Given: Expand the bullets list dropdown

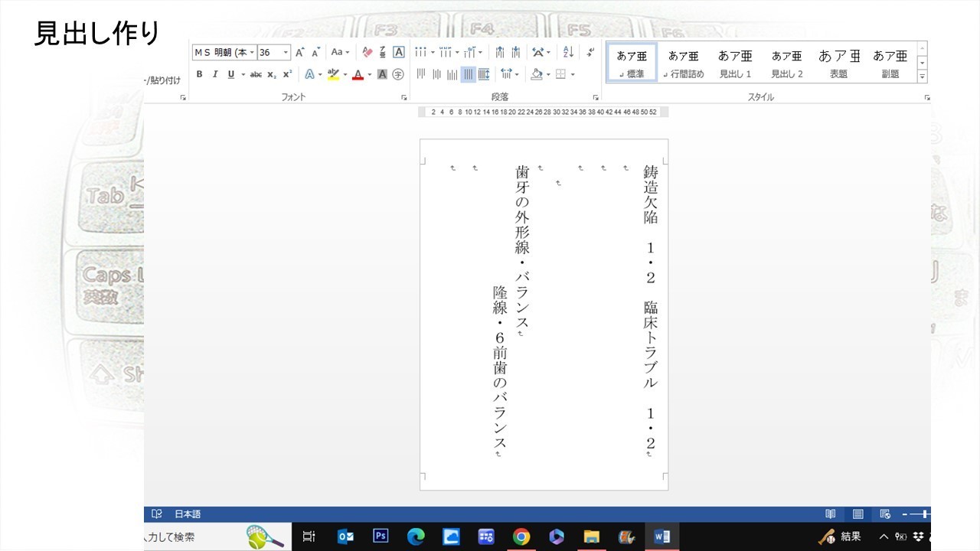Looking at the screenshot, I should [x=433, y=52].
